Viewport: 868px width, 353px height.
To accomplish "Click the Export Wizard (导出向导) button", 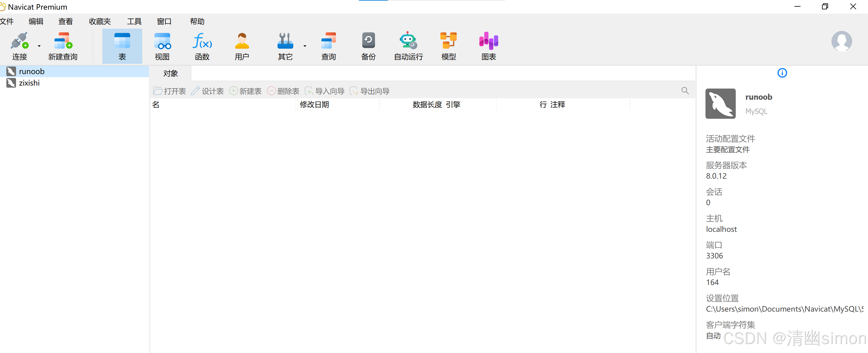I will click(x=370, y=91).
